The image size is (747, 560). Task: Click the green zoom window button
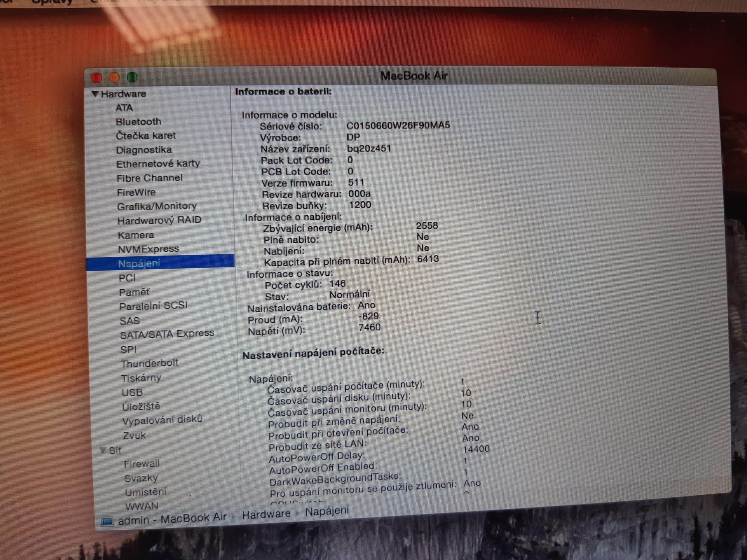(132, 77)
